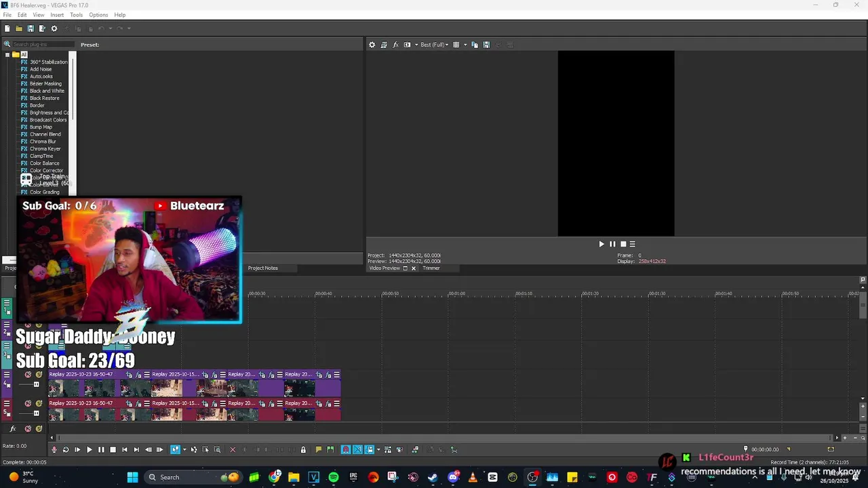Click the New project icon in main toolbar
Screen dimensions: 868x488
coord(7,28)
